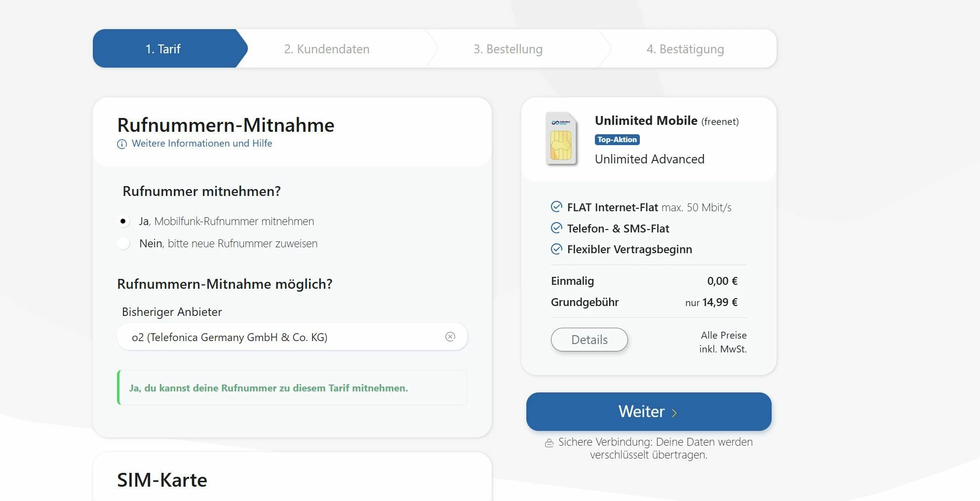
Task: Go to step 3. Bestellung
Action: click(x=508, y=49)
